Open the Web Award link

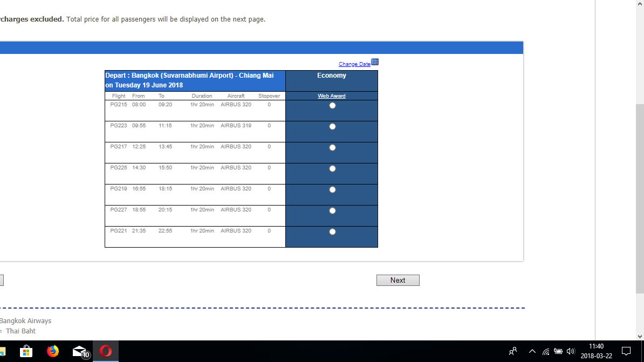pyautogui.click(x=332, y=95)
